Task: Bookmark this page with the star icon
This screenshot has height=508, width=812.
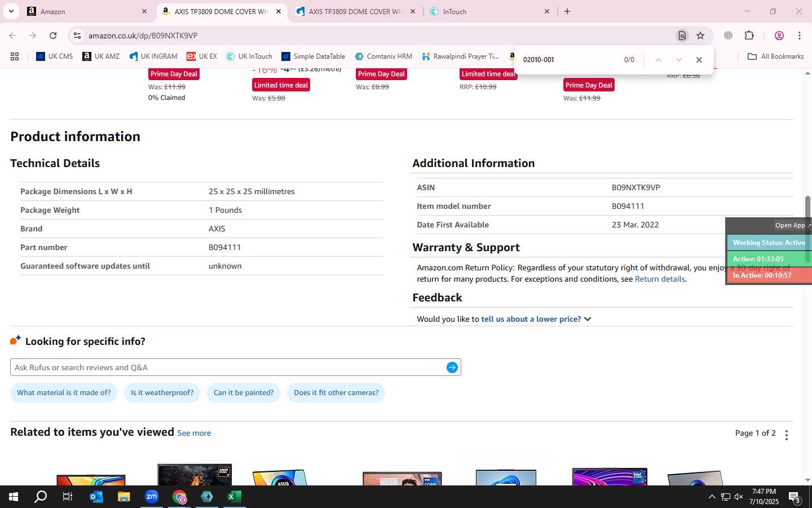Action: (700, 36)
